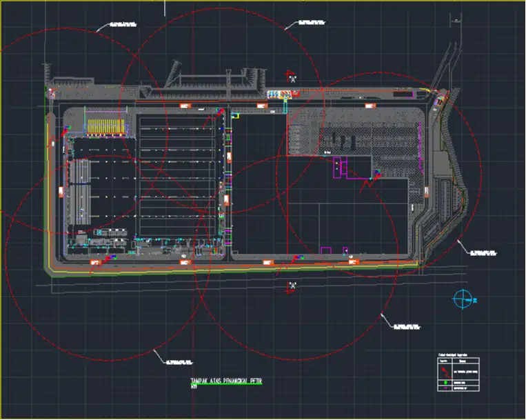Click the section marker above the site plan
The width and height of the screenshot is (526, 420).
point(292,77)
